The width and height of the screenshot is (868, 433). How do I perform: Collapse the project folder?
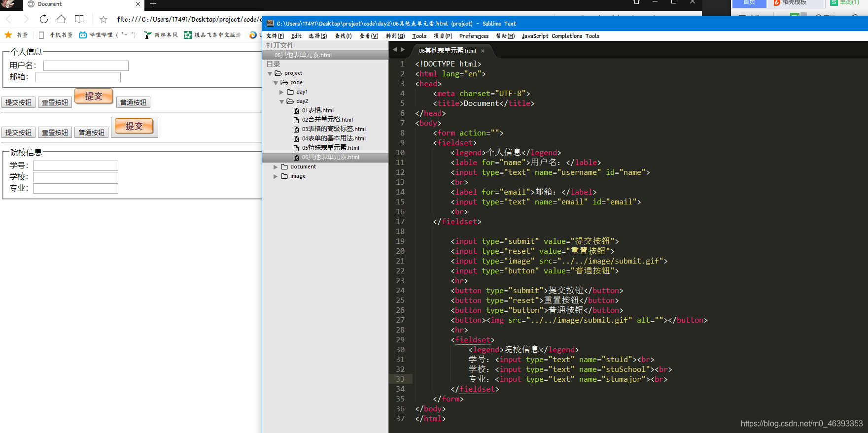[270, 73]
